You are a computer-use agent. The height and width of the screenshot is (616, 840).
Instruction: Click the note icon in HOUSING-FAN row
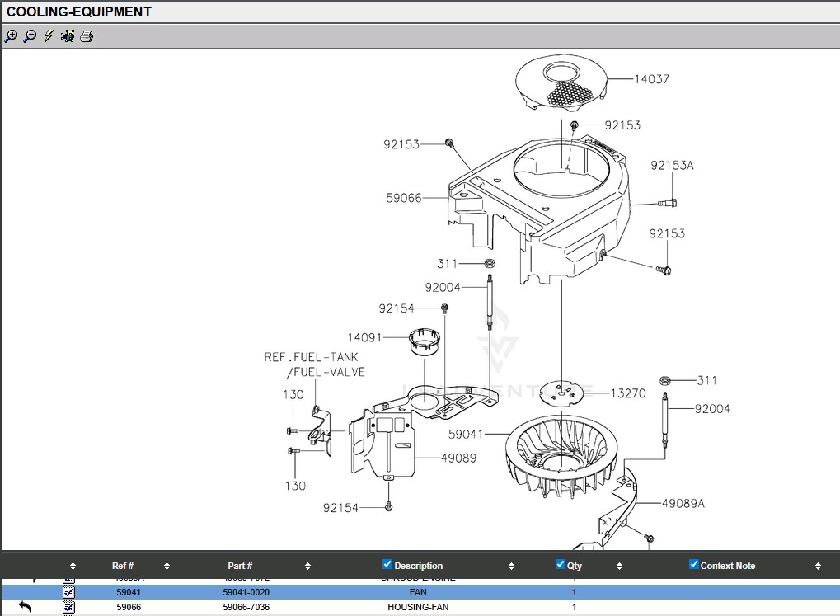tap(69, 607)
